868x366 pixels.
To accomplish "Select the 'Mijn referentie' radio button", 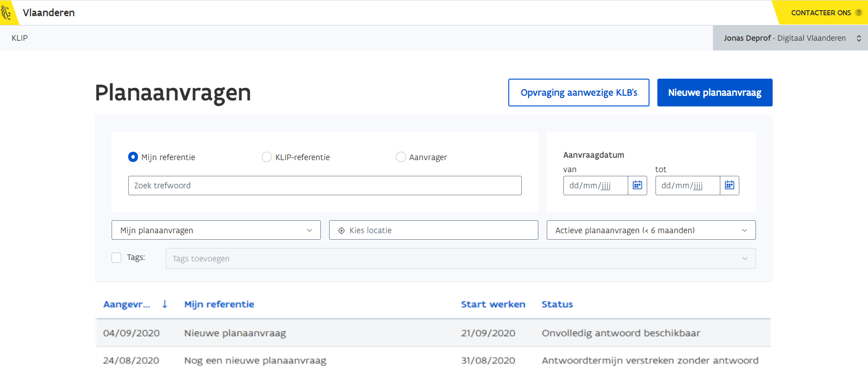I will pyautogui.click(x=133, y=157).
